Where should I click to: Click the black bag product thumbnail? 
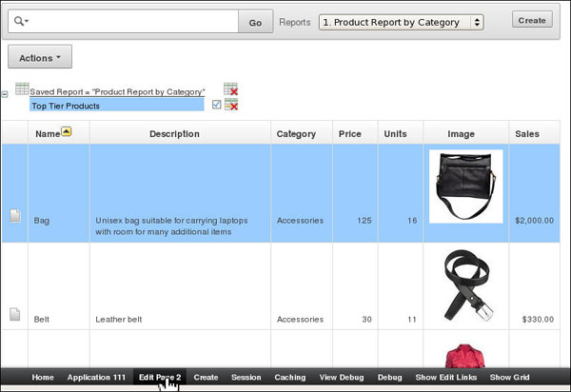465,186
